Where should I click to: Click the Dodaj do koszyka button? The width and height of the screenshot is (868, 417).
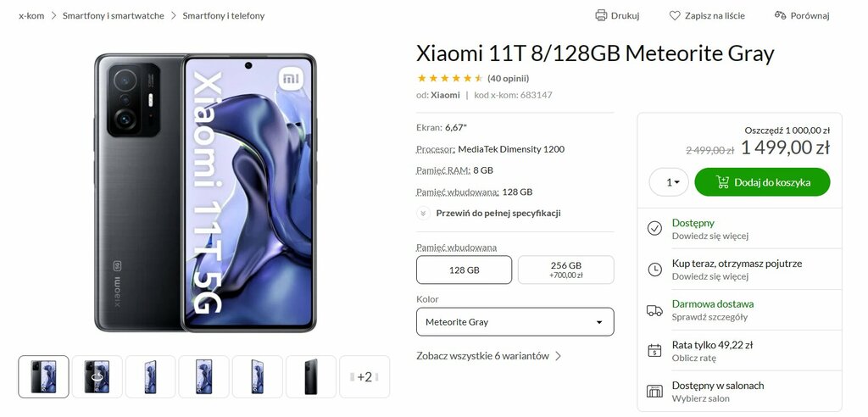coord(762,182)
